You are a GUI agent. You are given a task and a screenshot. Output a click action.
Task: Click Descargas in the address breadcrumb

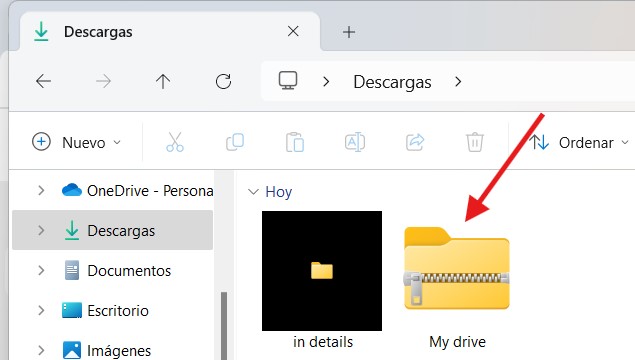(x=392, y=82)
